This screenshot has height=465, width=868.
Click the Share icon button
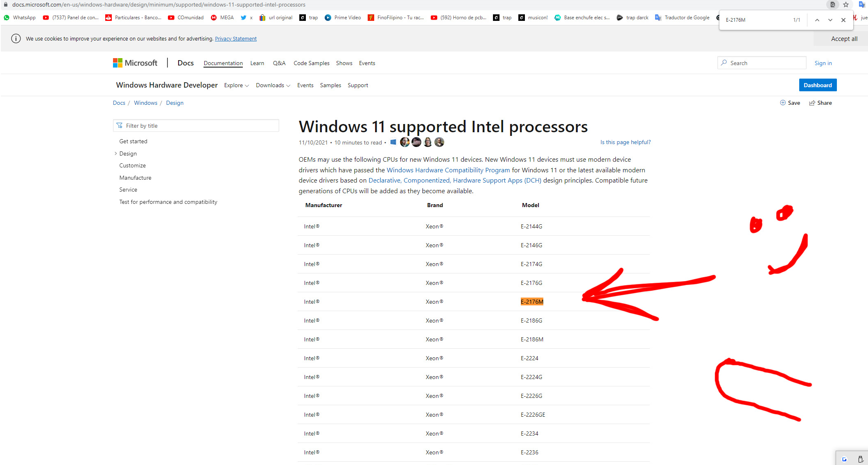click(x=820, y=103)
